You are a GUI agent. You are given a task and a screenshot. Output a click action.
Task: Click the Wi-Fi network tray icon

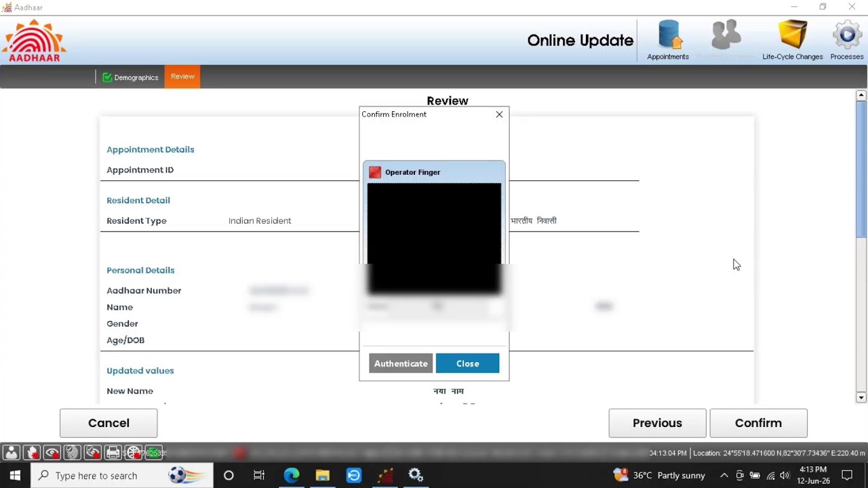coord(770,475)
